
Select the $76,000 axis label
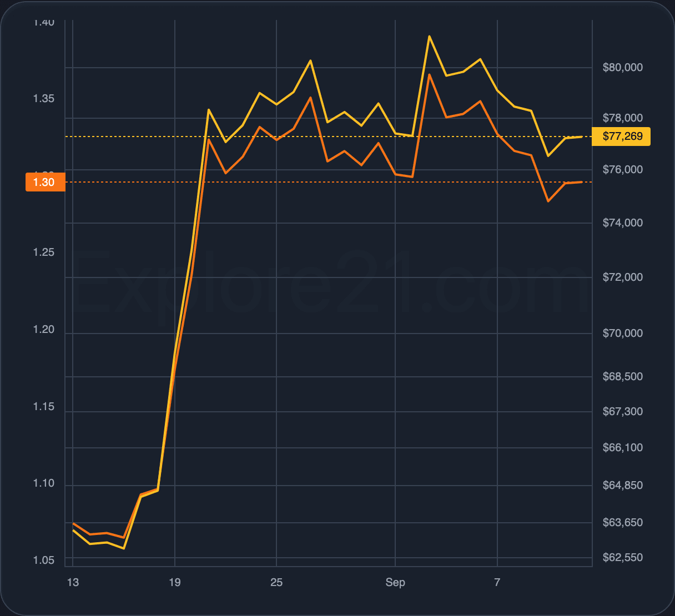[x=623, y=170]
